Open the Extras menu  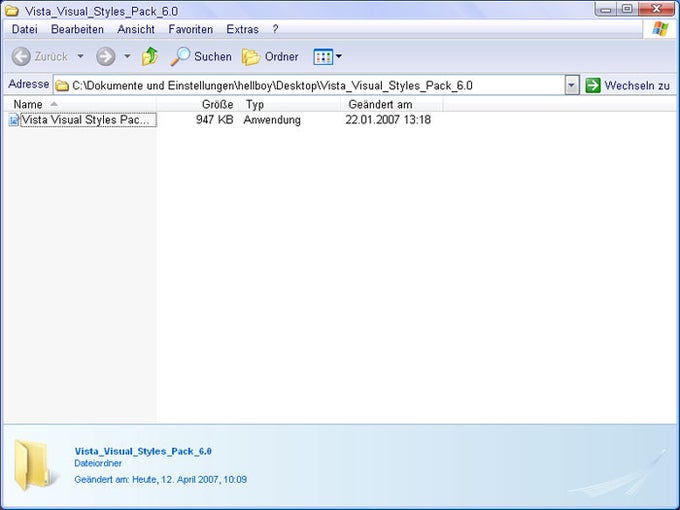coord(242,29)
